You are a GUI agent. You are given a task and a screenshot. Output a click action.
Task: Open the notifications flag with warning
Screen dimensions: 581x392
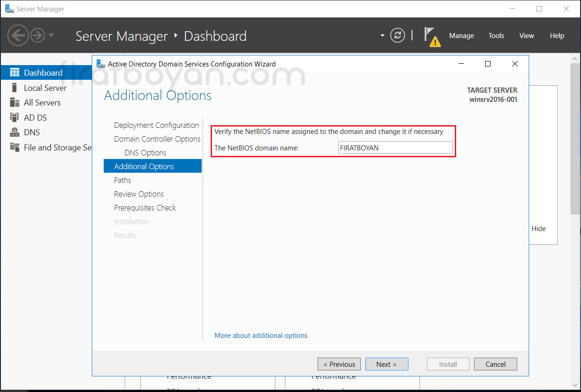click(x=431, y=36)
